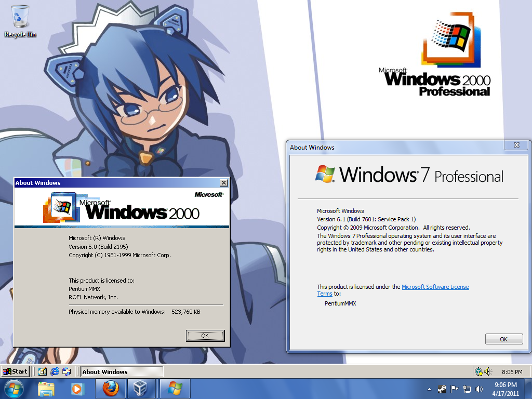
Task: Click the Windows 2000 Start button
Action: point(15,371)
